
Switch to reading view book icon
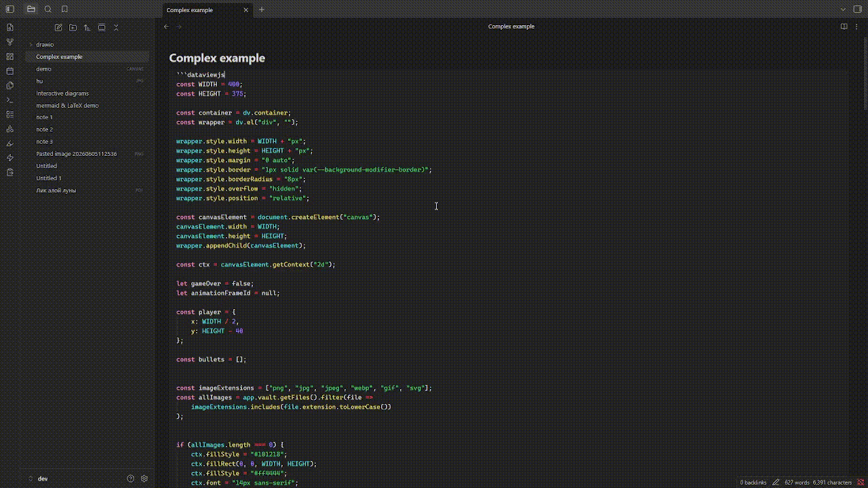844,26
